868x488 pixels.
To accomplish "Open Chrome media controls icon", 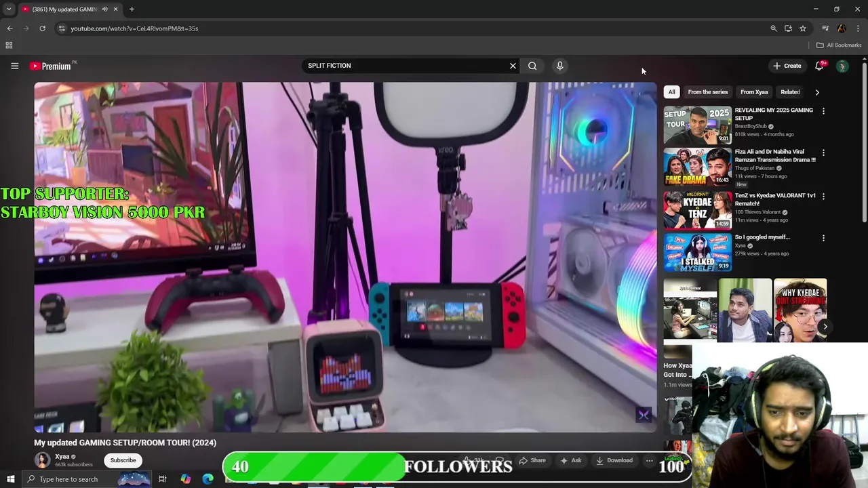I will 825,28.
